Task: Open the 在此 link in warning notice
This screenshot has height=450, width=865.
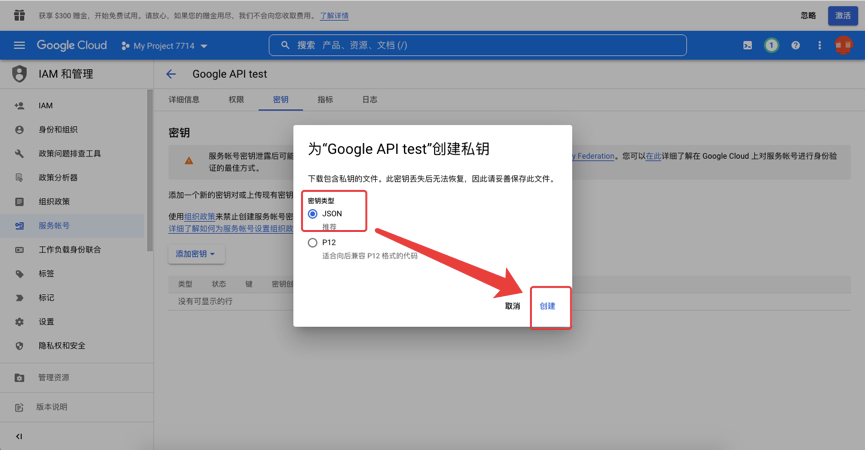Action: point(653,156)
